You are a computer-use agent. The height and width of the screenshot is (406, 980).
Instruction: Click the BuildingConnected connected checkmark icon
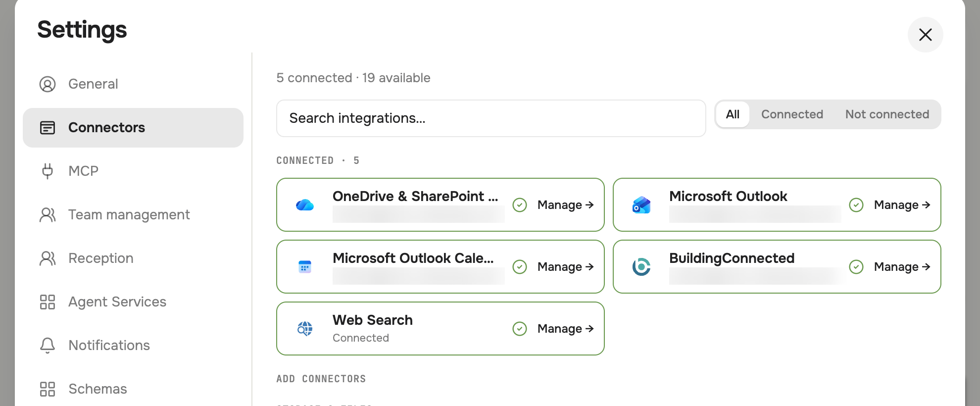856,267
